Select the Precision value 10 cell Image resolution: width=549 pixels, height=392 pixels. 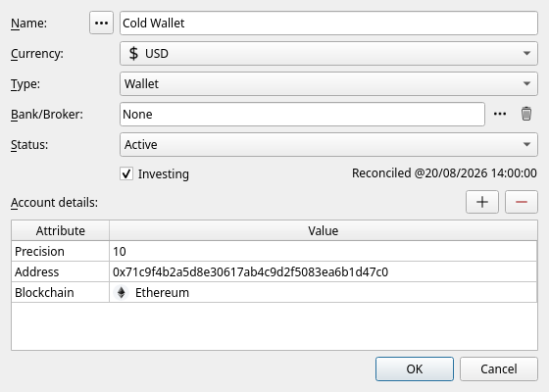[324, 251]
